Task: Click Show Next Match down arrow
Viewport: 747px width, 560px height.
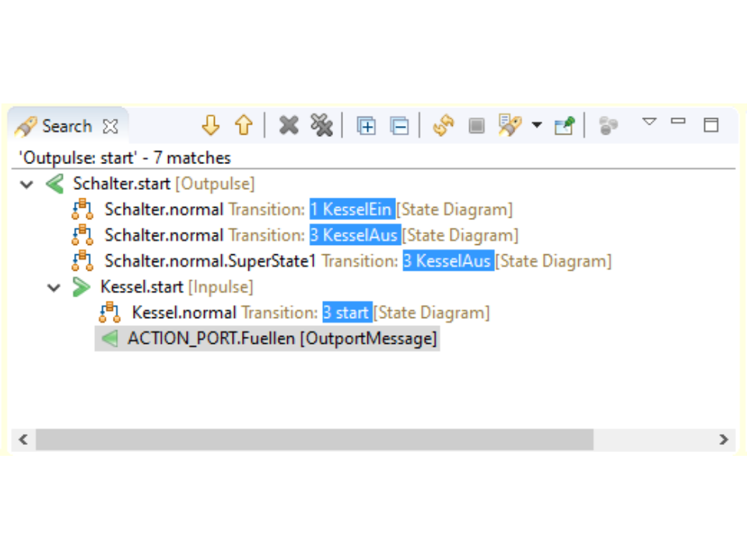Action: click(210, 125)
